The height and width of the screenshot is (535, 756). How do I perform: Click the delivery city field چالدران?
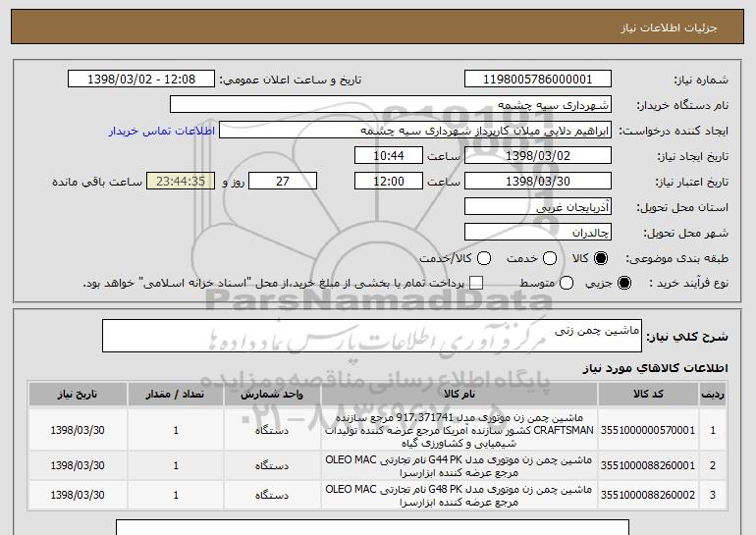click(x=538, y=233)
